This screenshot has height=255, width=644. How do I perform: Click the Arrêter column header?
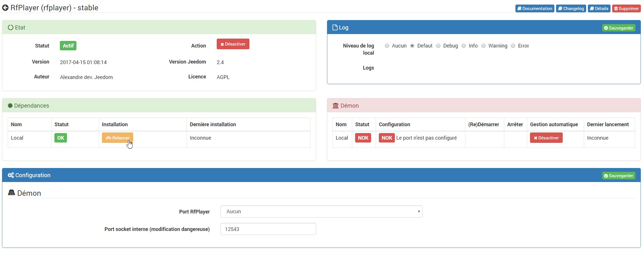coord(515,124)
